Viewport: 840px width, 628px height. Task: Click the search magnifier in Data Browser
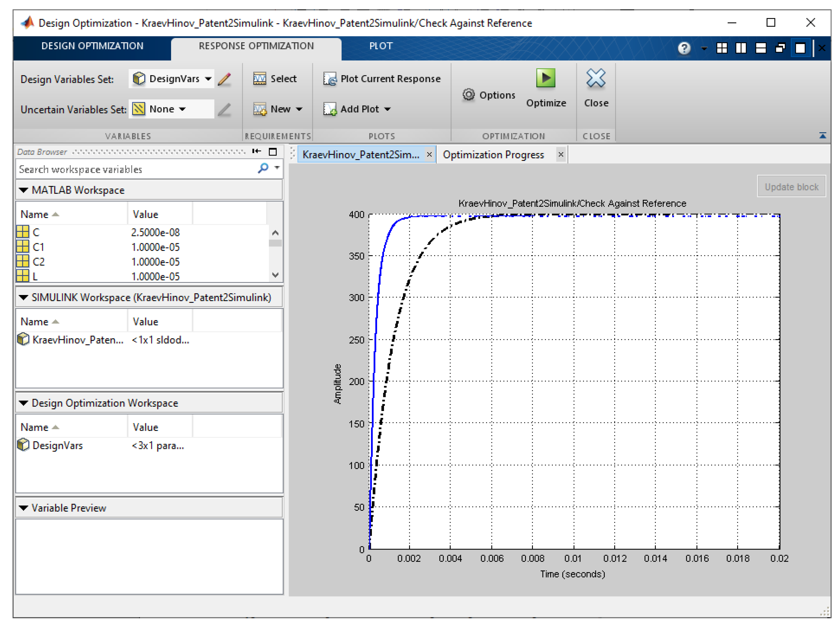coord(263,168)
